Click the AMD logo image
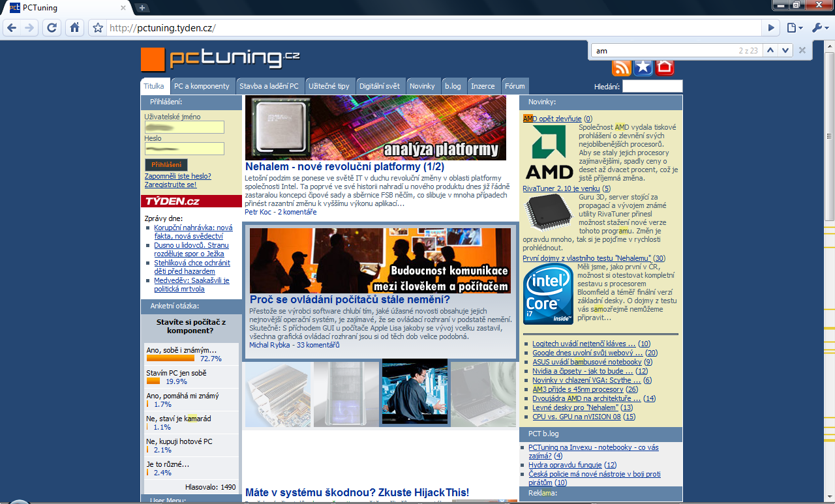Viewport: 835px width, 504px height. (x=549, y=152)
